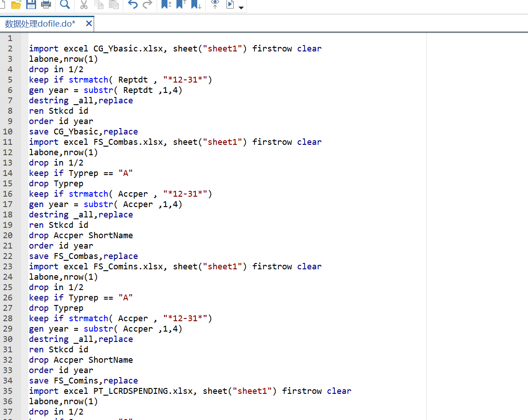
Task: Open Find with the magnifier icon
Action: pyautogui.click(x=65, y=5)
